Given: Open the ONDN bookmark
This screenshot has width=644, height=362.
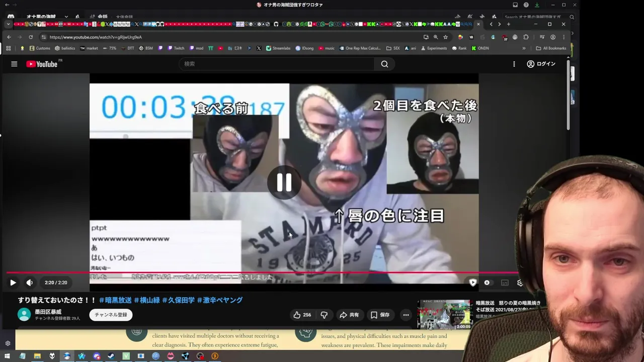Looking at the screenshot, I should point(480,48).
